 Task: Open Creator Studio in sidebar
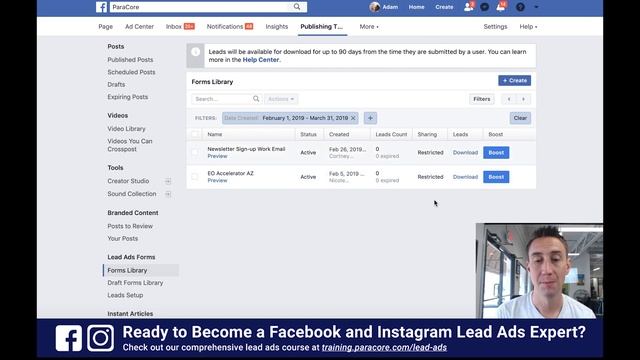[128, 181]
